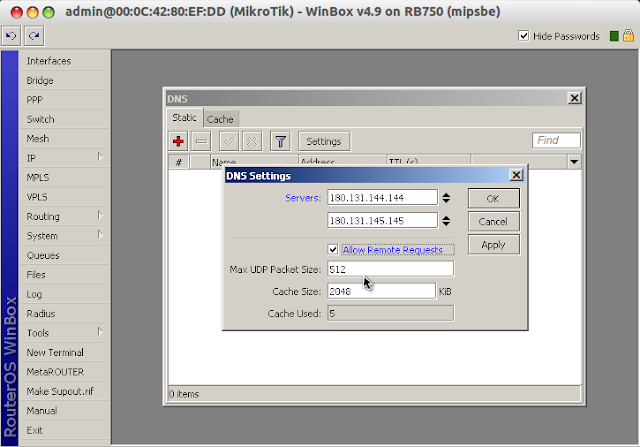The width and height of the screenshot is (640, 447).
Task: Click the second server field 180.131.145.145
Action: click(x=382, y=221)
